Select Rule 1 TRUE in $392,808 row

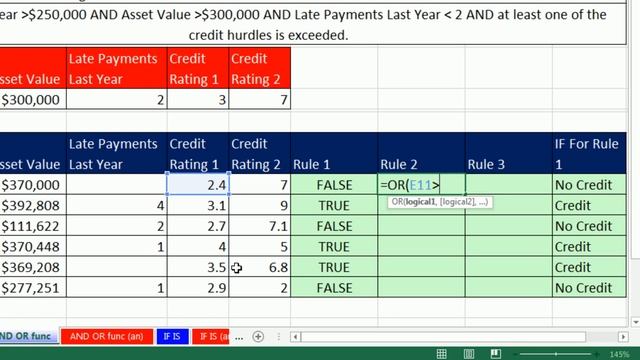point(334,205)
